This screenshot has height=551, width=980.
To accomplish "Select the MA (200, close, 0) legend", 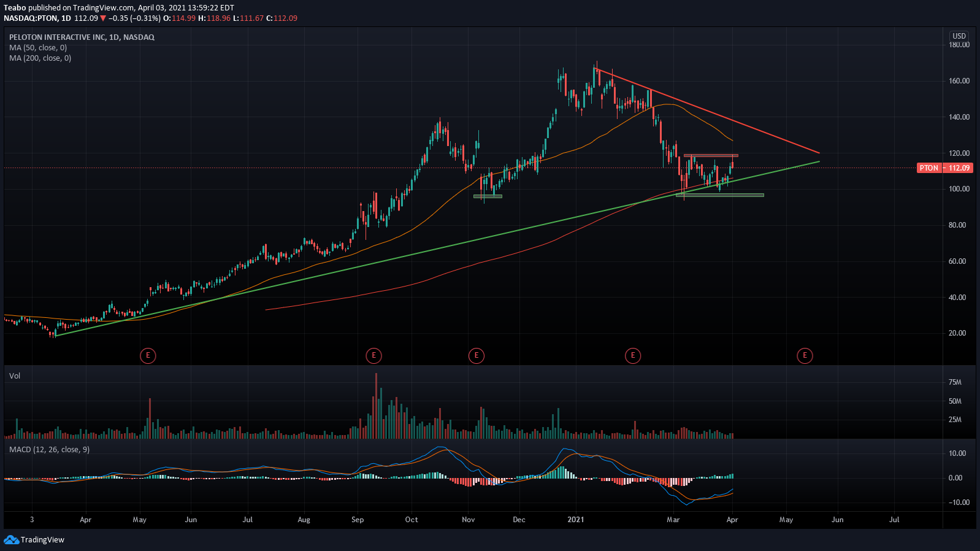I will pos(40,58).
